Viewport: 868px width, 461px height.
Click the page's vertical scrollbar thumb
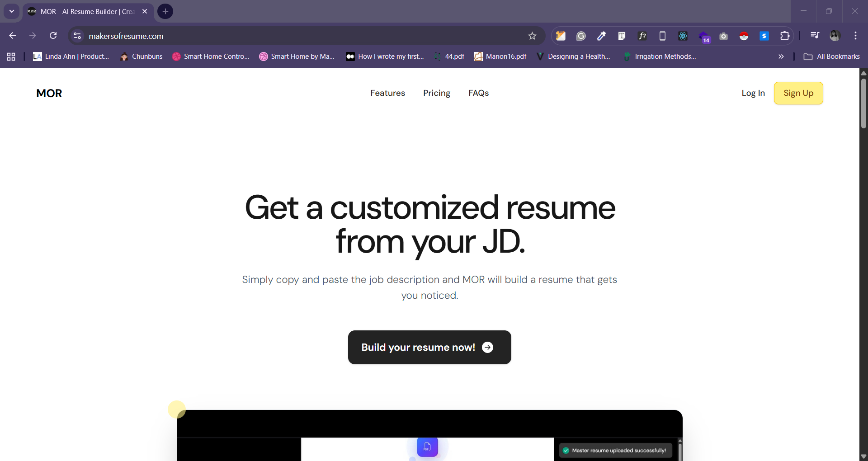coord(863,104)
